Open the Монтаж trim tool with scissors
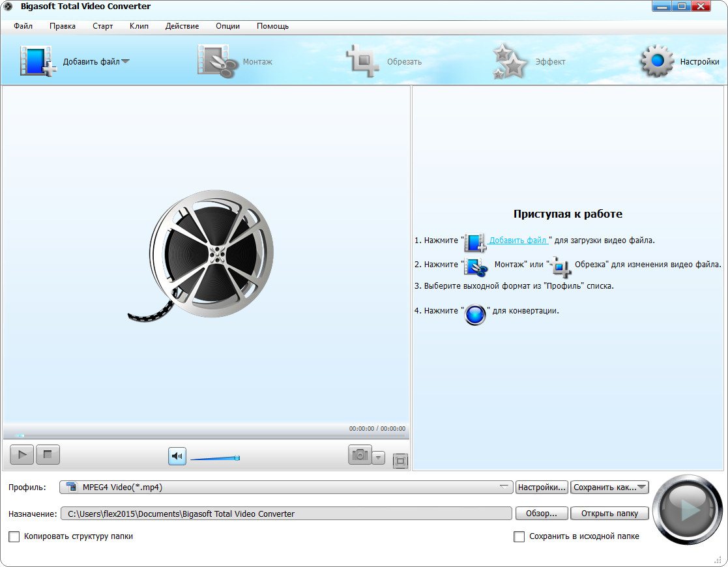 pyautogui.click(x=217, y=62)
